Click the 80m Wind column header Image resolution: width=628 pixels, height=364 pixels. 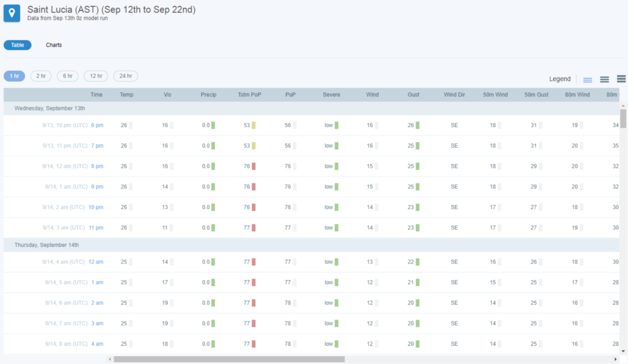pyautogui.click(x=577, y=95)
